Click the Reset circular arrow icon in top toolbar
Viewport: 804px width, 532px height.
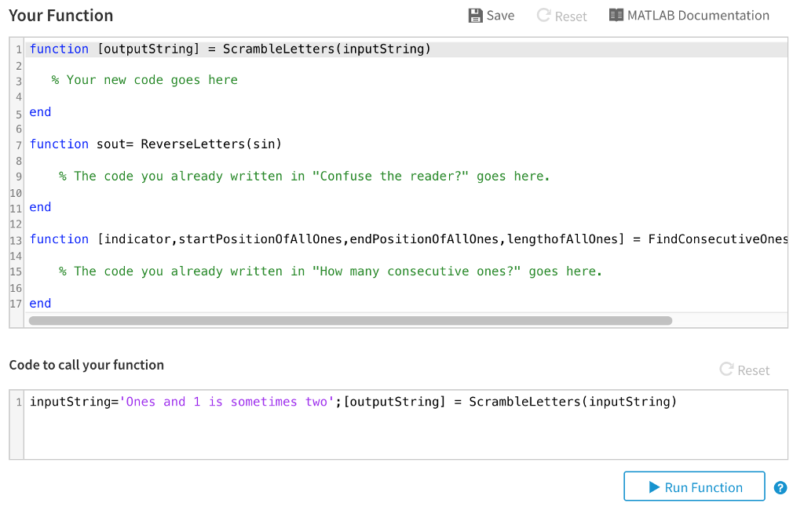(543, 15)
